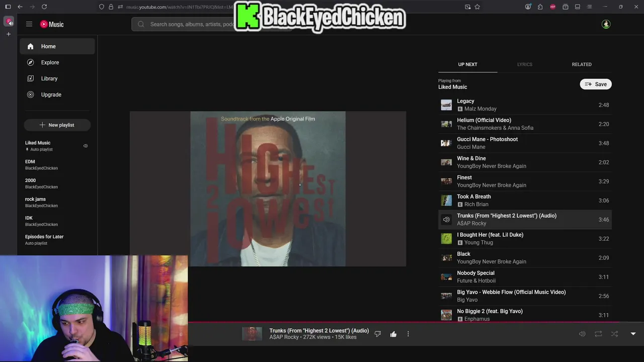Play No Biggie 2 from queue
The width and height of the screenshot is (644, 362).
click(x=525, y=315)
